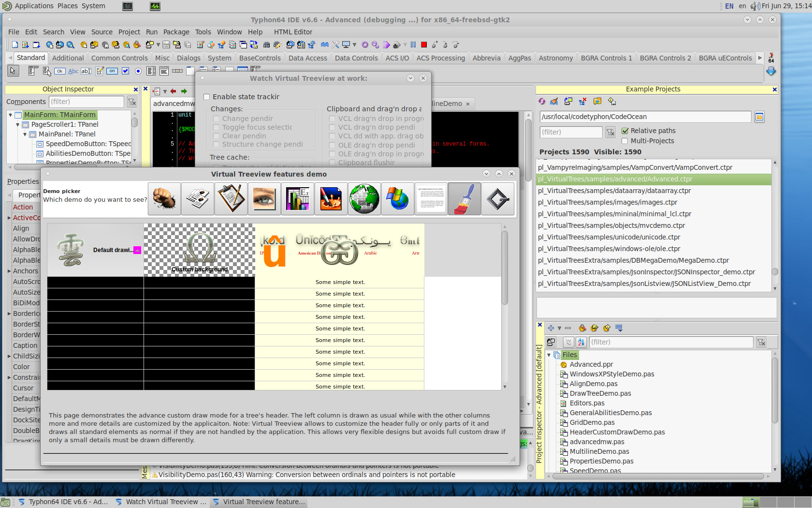Screen dimensions: 812x508
Task: Select the TMemo palette component icon
Action: coord(100,71)
